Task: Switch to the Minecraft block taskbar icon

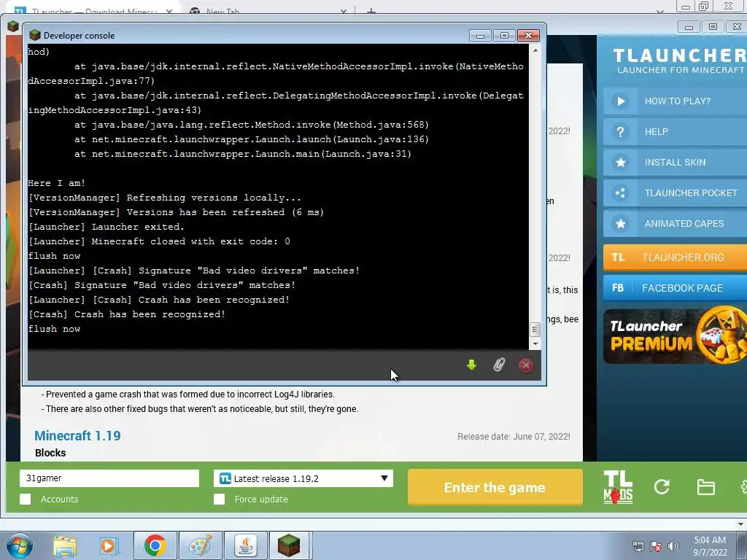Action: coord(289,545)
